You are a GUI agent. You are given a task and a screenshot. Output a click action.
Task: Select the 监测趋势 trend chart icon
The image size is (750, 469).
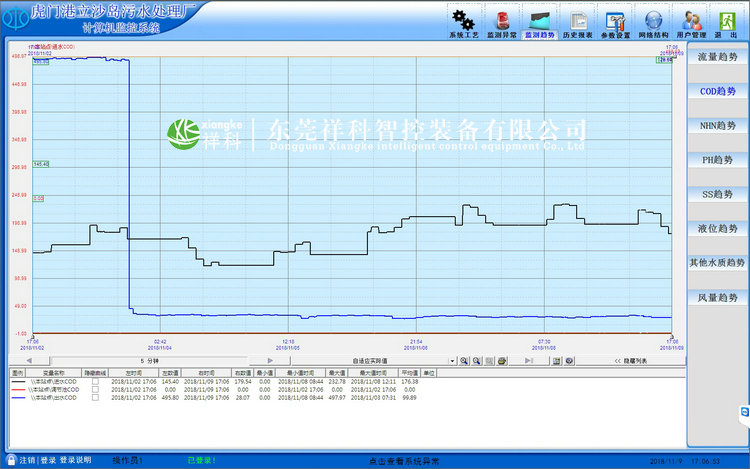point(540,21)
